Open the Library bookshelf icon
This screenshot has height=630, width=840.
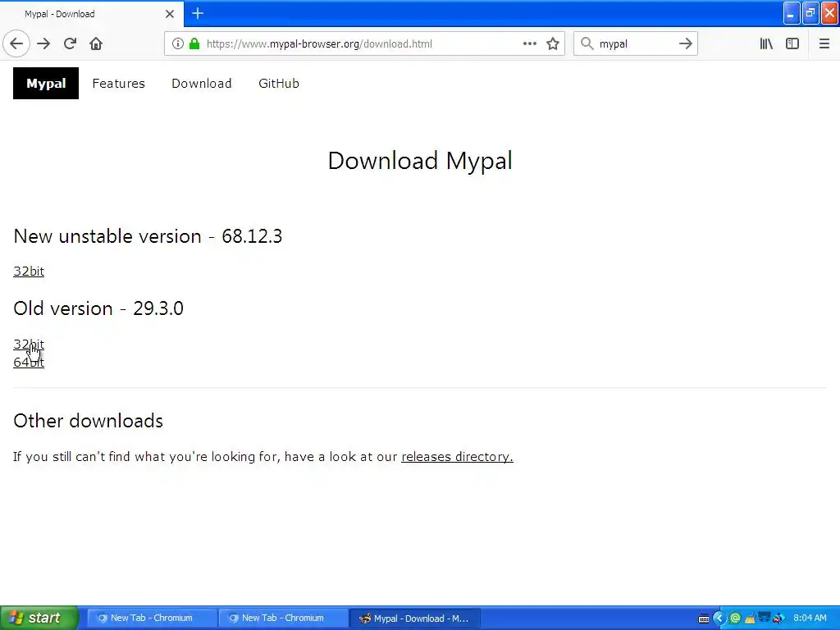tap(766, 44)
